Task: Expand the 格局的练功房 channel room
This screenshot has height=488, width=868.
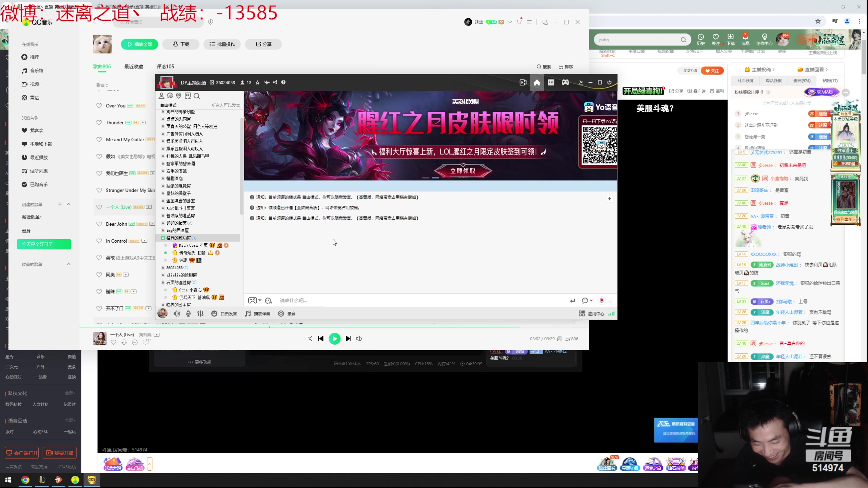Action: pos(179,238)
